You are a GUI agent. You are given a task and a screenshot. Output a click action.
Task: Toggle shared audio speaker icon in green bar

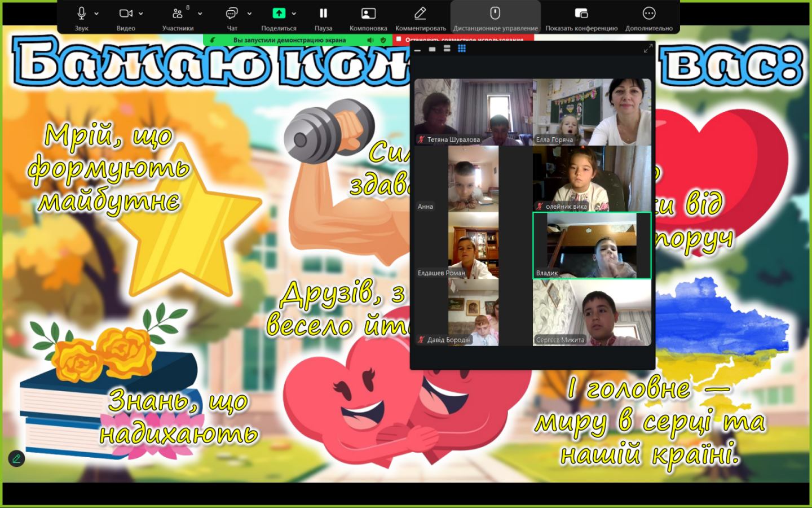(370, 40)
